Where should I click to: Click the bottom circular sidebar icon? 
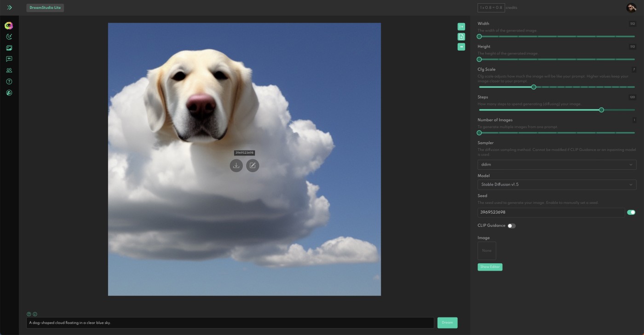pyautogui.click(x=9, y=92)
